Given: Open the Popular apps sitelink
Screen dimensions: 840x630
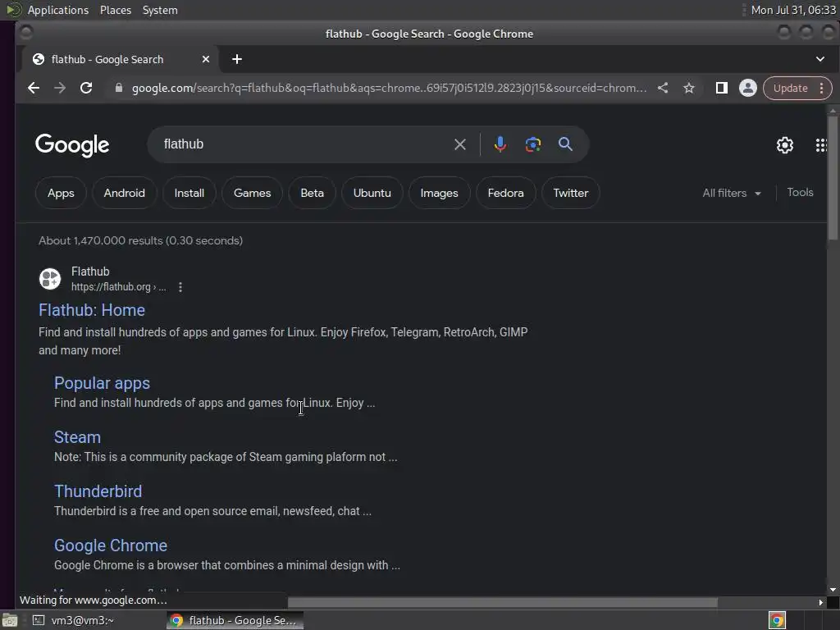Looking at the screenshot, I should 102,383.
